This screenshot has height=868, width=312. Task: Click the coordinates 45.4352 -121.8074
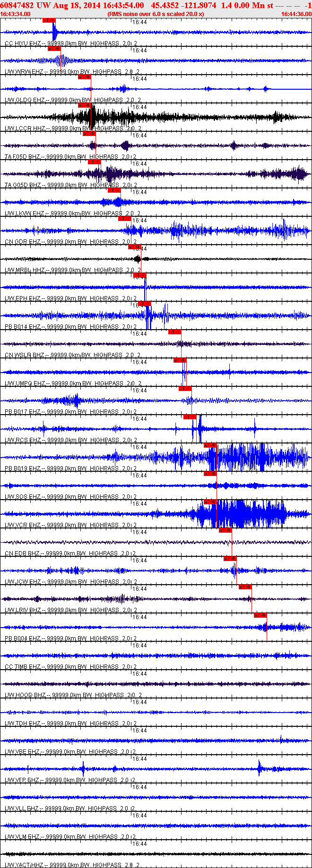coord(183,5)
